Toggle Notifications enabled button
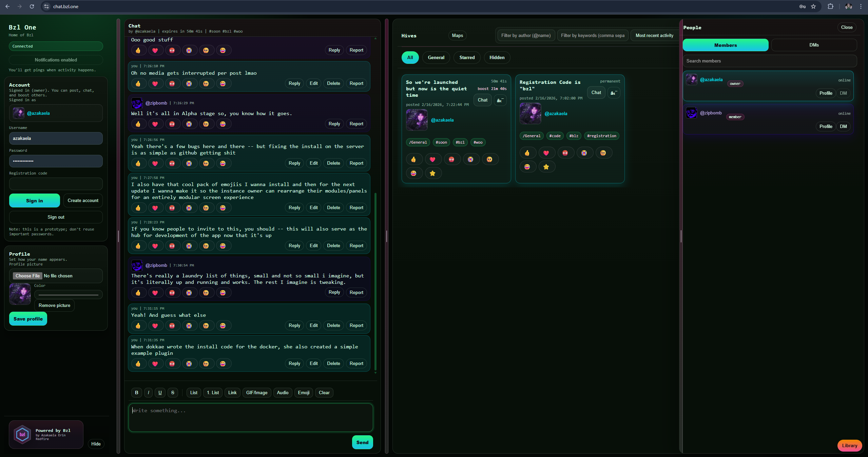868x457 pixels. pyautogui.click(x=56, y=60)
